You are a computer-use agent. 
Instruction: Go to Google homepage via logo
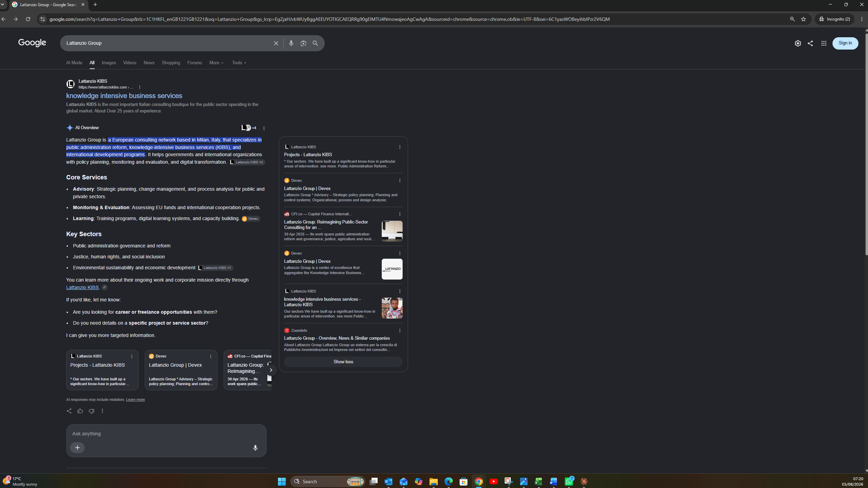coord(32,43)
